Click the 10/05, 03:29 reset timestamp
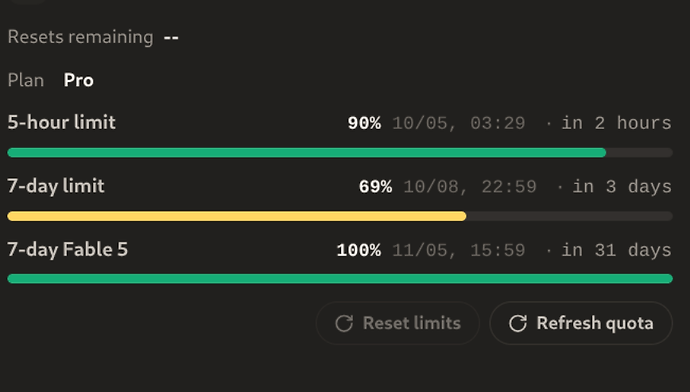690x392 pixels. (x=459, y=123)
